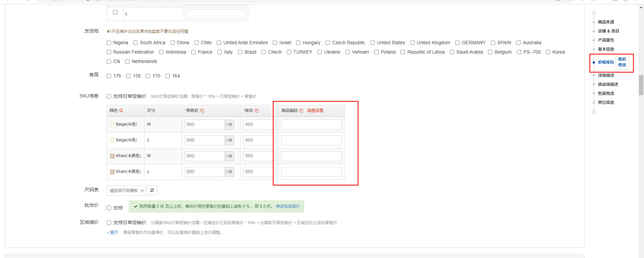Refresh the size chart template list
Viewport: 644px width, 258px height.
(x=152, y=190)
